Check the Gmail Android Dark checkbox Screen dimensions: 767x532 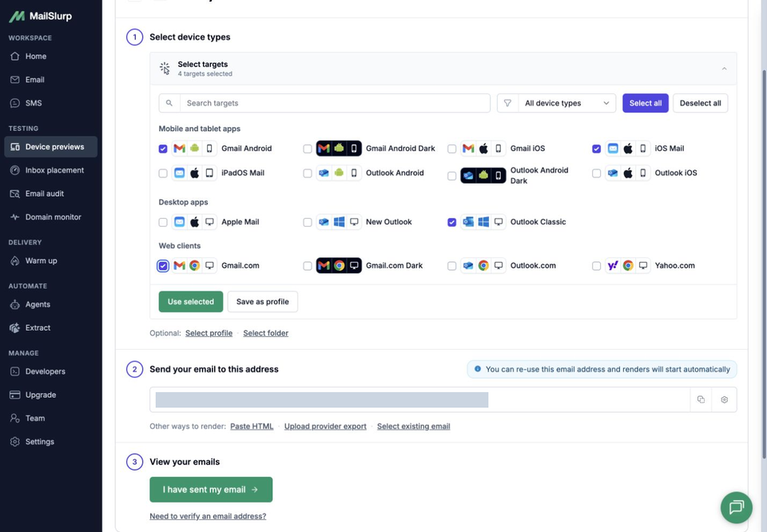point(307,149)
